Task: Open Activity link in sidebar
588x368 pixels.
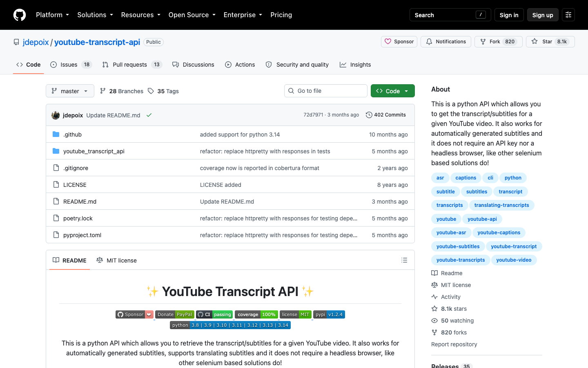Action: tap(446, 297)
